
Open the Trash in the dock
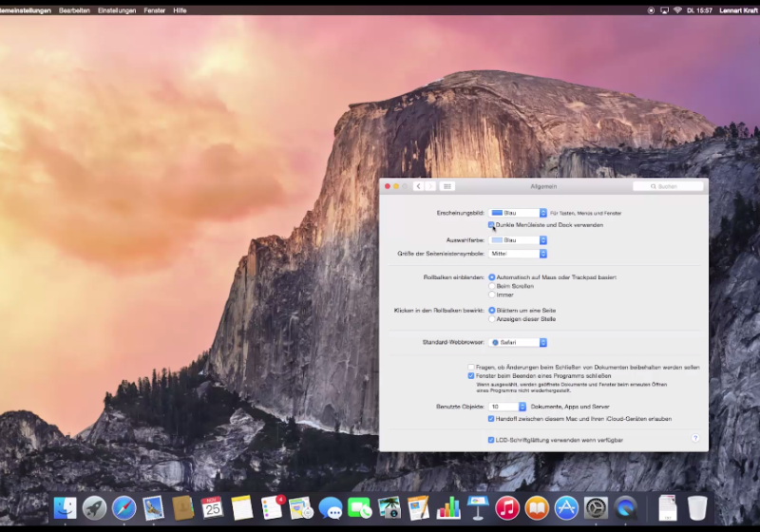tap(697, 508)
